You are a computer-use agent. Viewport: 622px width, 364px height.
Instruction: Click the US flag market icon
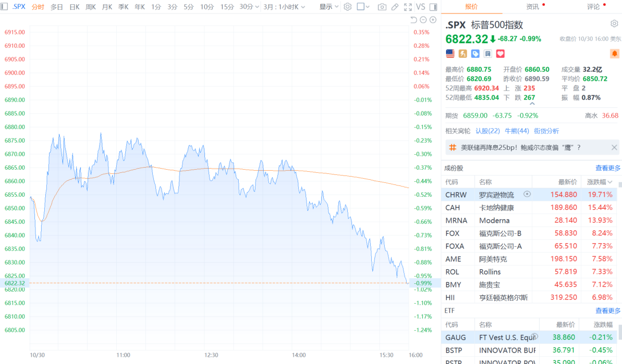tap(450, 54)
